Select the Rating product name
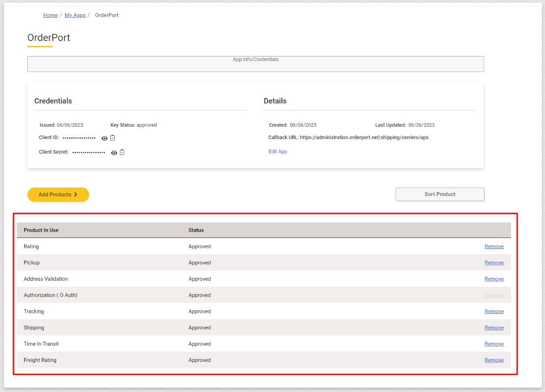545x392 pixels. [31, 246]
